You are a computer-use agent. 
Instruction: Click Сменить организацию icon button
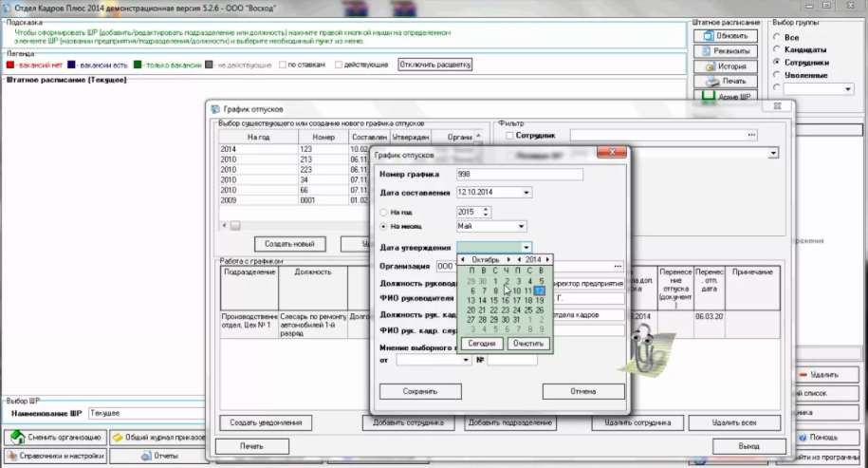56,438
